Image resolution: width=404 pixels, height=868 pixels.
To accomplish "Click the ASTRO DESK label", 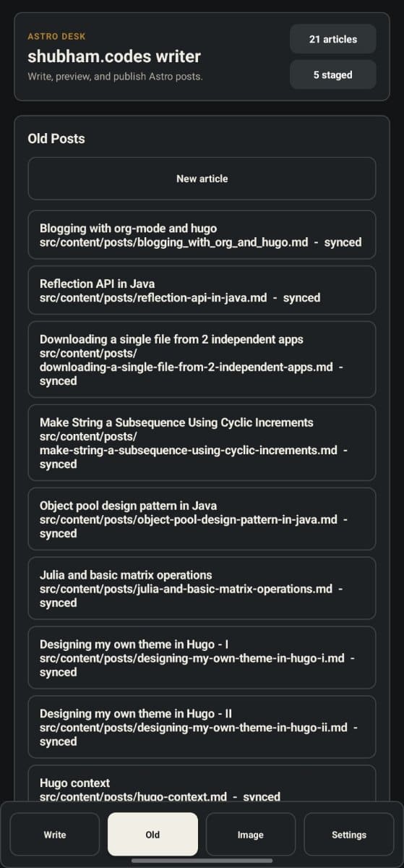I will click(56, 36).
